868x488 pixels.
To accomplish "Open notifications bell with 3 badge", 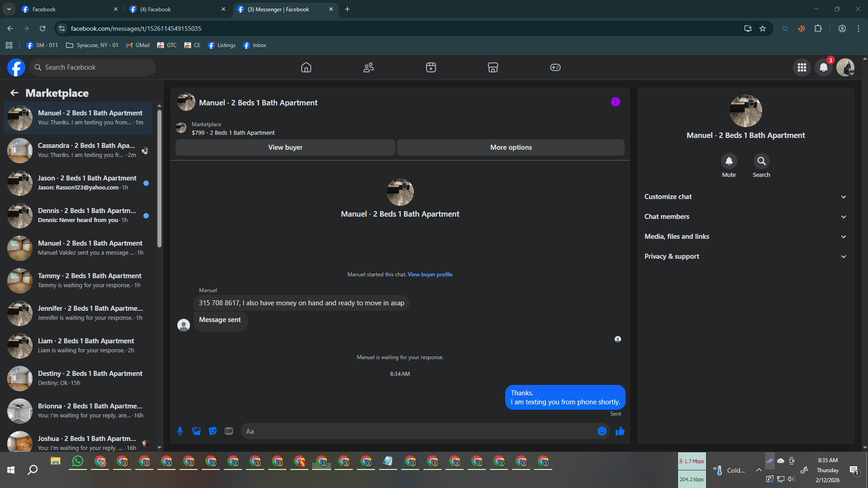I will [824, 67].
